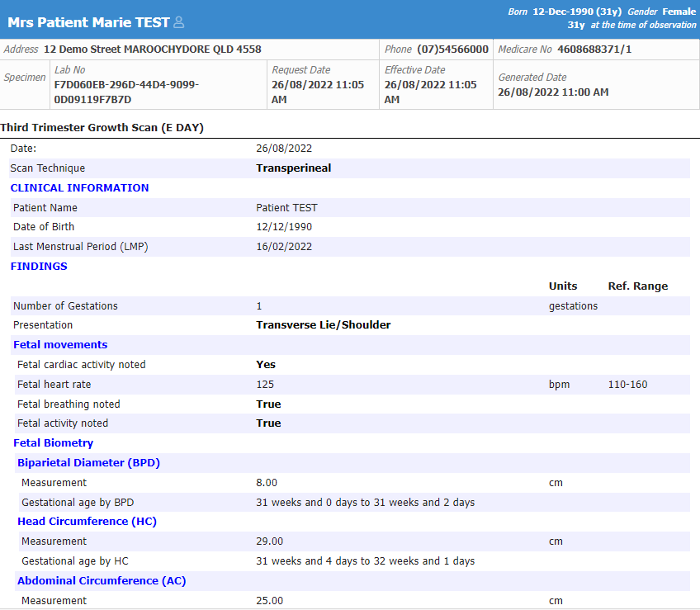Image resolution: width=700 pixels, height=610 pixels.
Task: Click 'Yes' for Fetal cardiac activity noted
Action: (266, 364)
